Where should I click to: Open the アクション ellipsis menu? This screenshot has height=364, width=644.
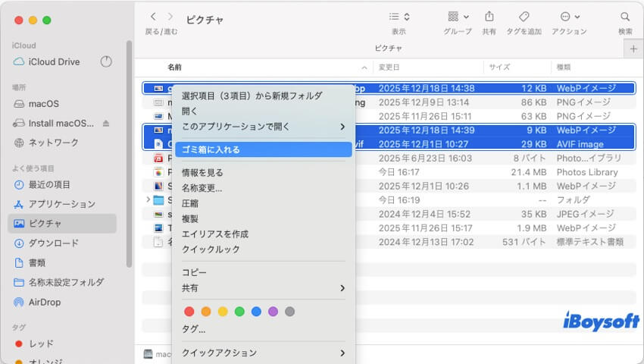coord(570,17)
